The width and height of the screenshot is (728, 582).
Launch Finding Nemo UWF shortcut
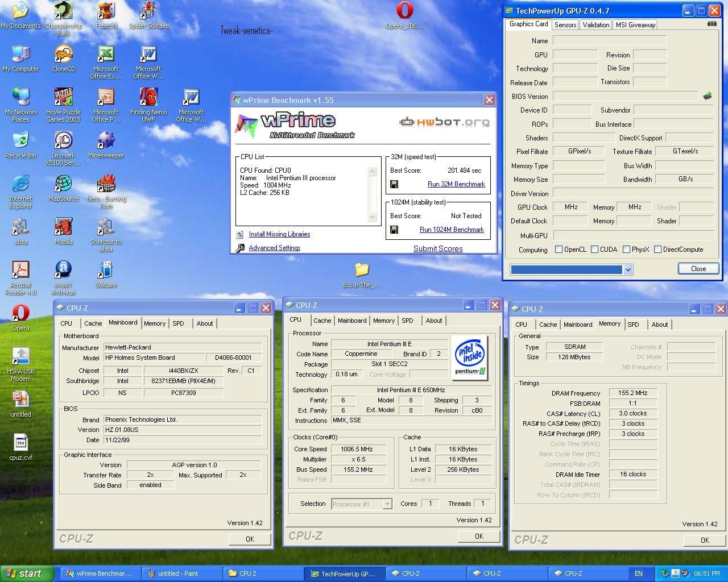point(148,106)
